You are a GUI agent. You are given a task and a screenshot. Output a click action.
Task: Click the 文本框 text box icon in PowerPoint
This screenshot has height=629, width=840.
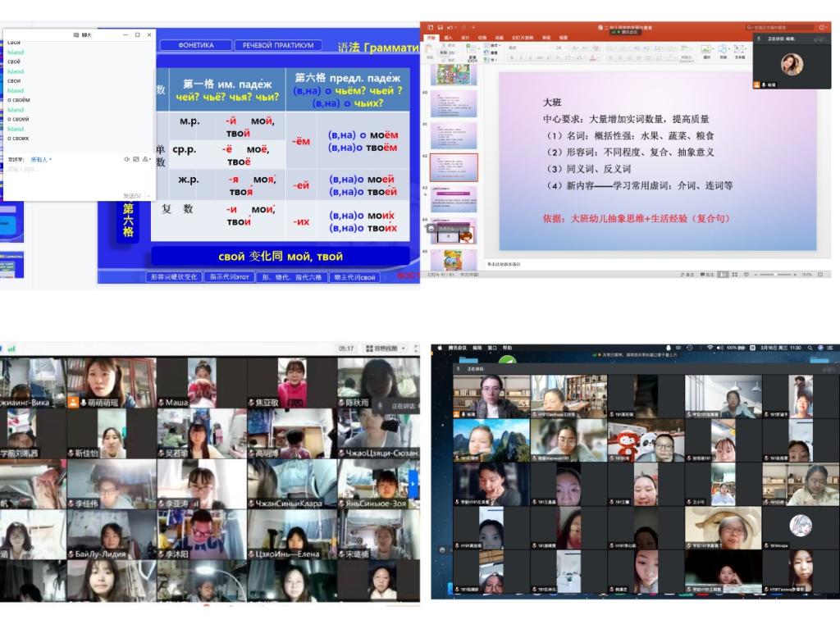coord(739,50)
